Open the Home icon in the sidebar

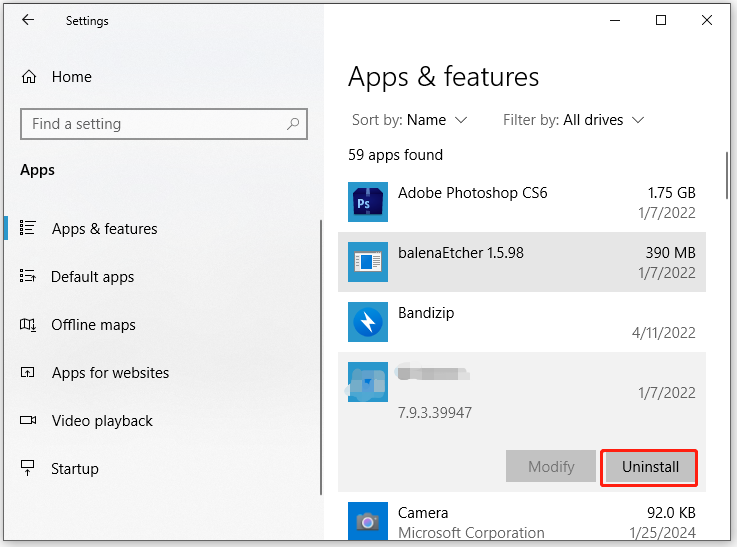tap(29, 77)
